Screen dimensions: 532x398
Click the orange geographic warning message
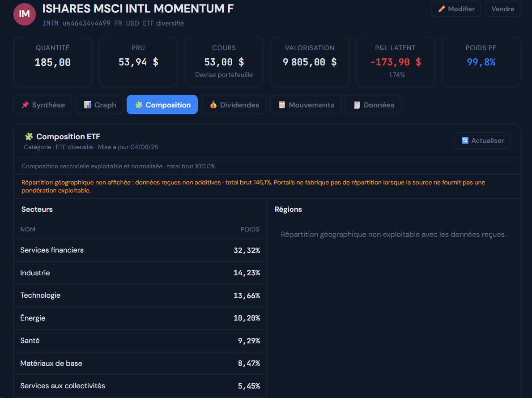(253, 186)
